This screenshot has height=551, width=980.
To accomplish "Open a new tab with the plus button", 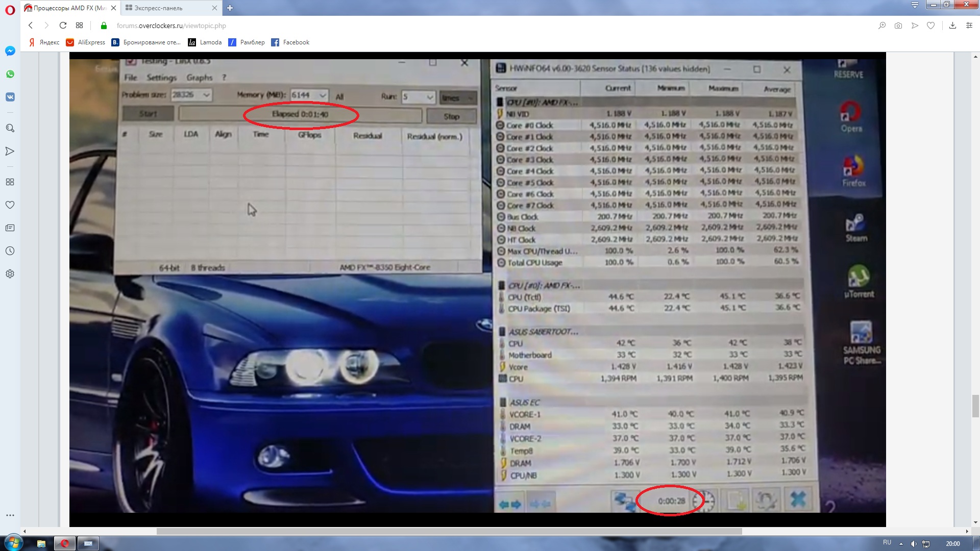I will point(230,8).
